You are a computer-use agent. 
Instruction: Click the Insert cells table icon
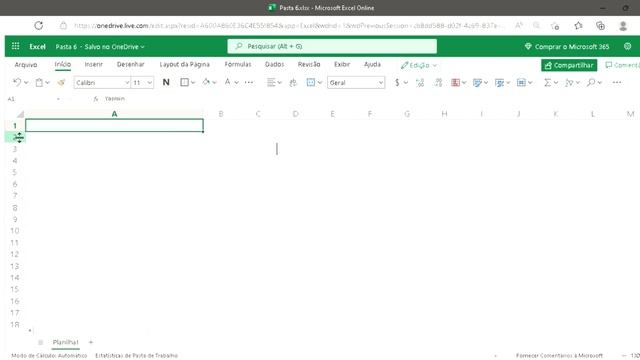(x=521, y=82)
